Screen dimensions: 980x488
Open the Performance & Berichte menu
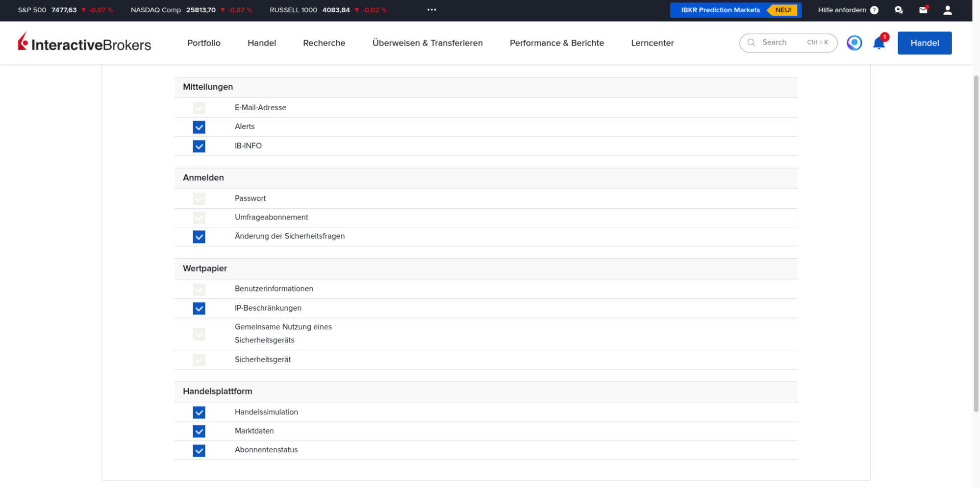[x=557, y=43]
